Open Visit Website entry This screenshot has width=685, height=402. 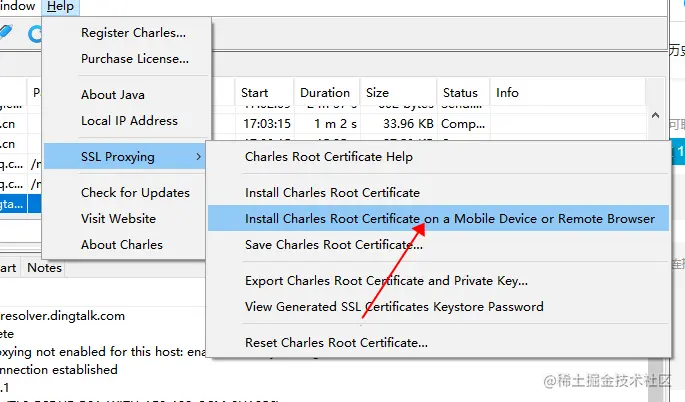118,218
